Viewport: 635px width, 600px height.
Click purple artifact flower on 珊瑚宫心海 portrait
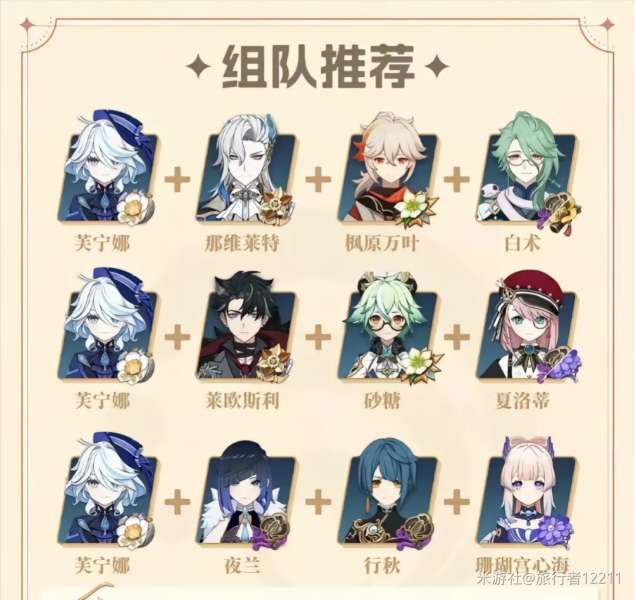[557, 530]
